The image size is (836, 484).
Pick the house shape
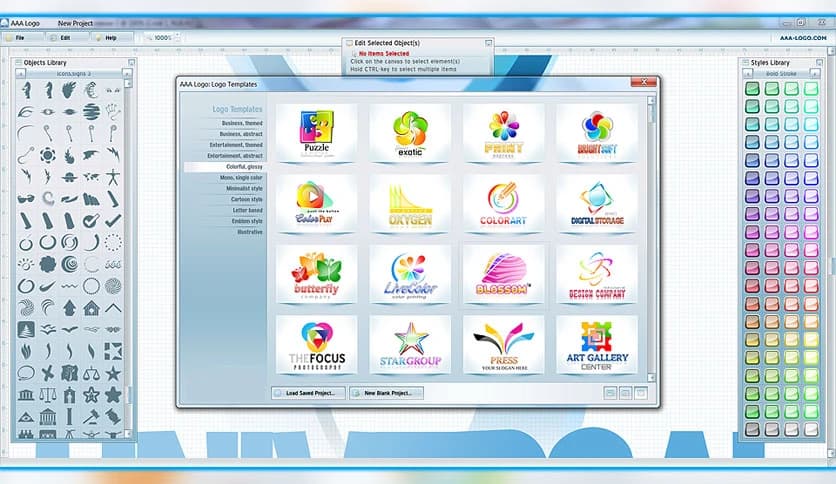(x=91, y=308)
